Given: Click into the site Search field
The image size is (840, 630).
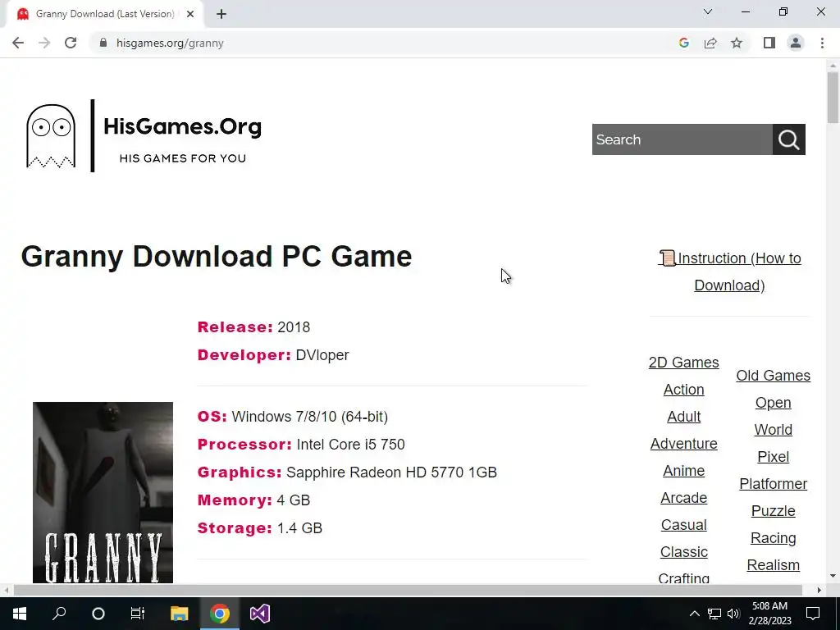Looking at the screenshot, I should click(682, 139).
